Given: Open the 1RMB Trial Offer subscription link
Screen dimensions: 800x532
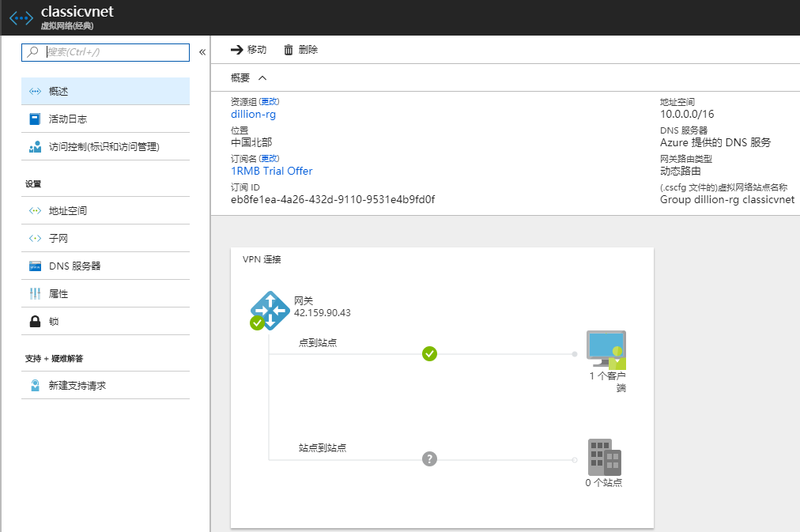Looking at the screenshot, I should 271,171.
